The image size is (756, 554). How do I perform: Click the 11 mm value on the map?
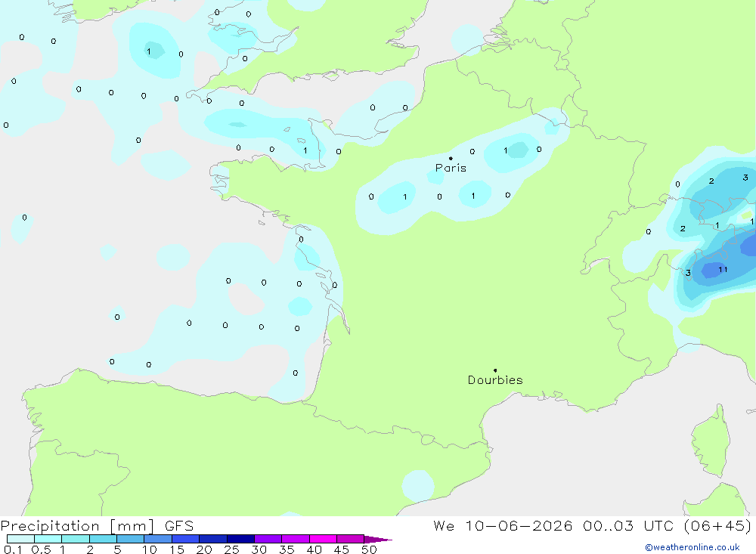tap(723, 270)
